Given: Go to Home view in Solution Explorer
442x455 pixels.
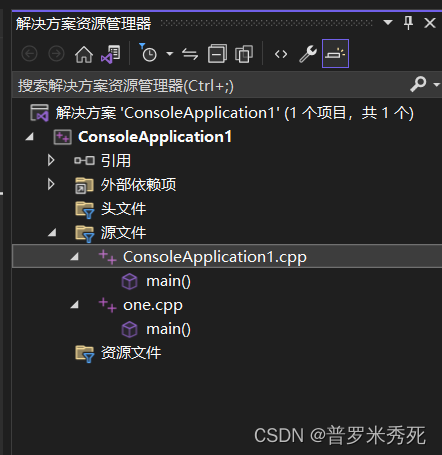Looking at the screenshot, I should (x=84, y=54).
